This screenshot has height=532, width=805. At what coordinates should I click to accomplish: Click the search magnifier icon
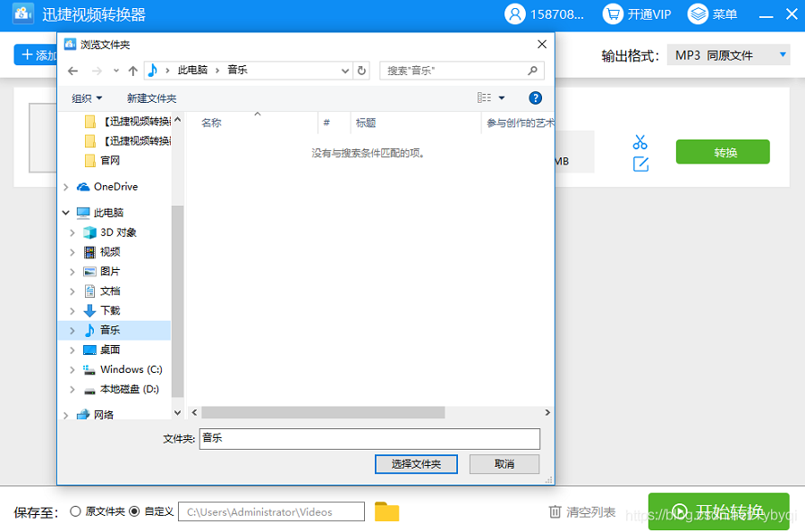[533, 71]
